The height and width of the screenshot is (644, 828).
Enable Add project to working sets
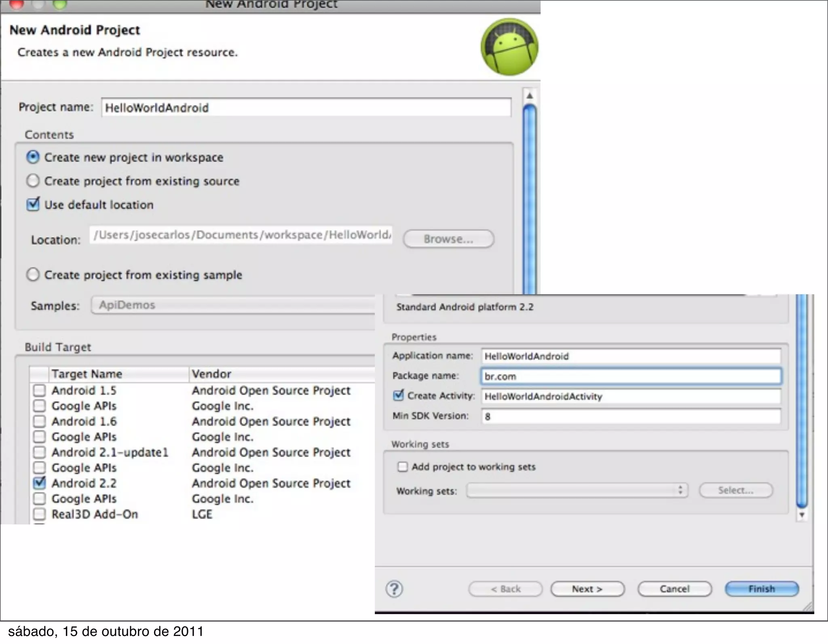click(x=402, y=467)
